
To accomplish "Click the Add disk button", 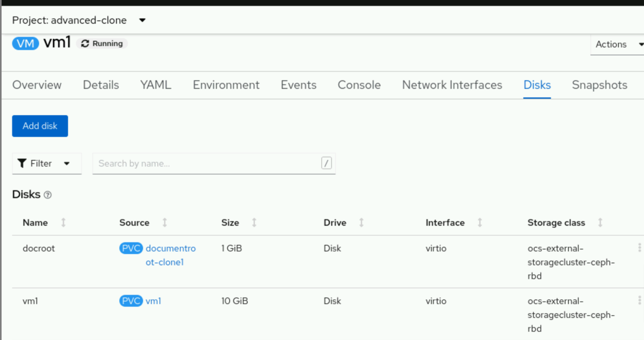I will point(40,126).
